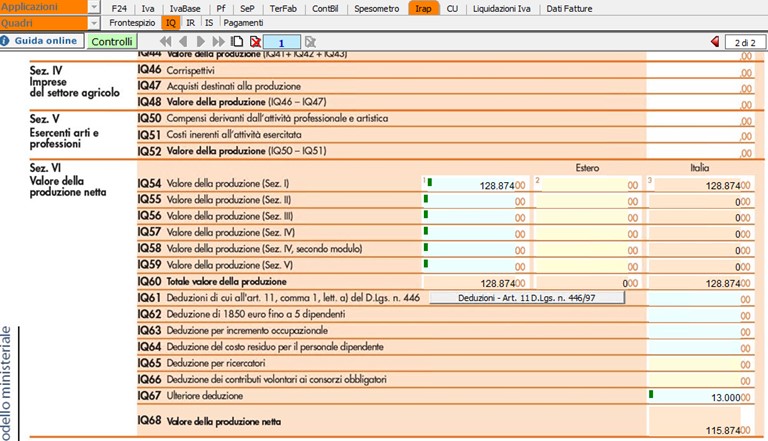Open the Dati Fatture tab
The width and height of the screenshot is (768, 441).
click(569, 8)
